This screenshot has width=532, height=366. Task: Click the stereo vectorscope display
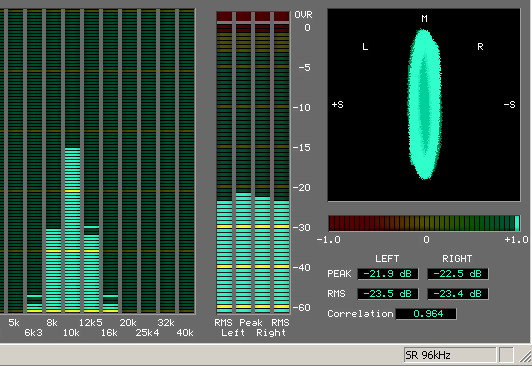coord(424,105)
